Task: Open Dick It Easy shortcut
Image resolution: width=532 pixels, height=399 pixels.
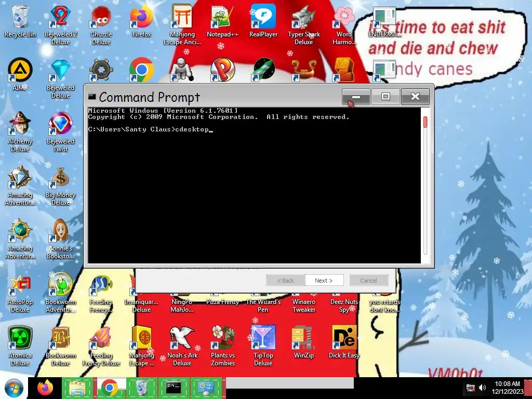Action: coord(344,343)
